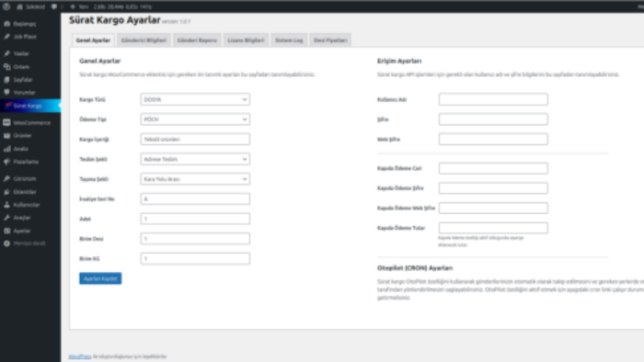
Task: Open the site home icon in admin bar
Action: click(19, 6)
